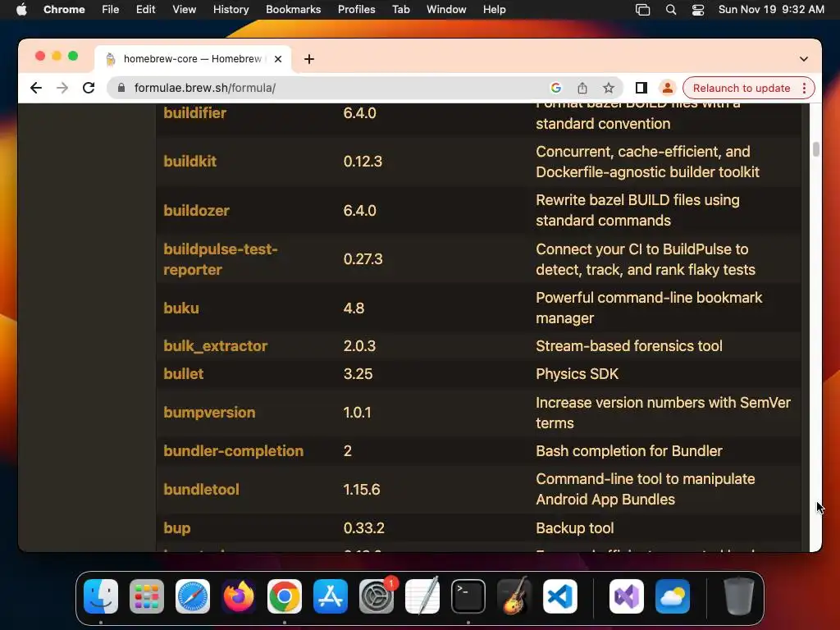Open the Window menu in menu bar
Screen dimensions: 840x630
pos(446,10)
